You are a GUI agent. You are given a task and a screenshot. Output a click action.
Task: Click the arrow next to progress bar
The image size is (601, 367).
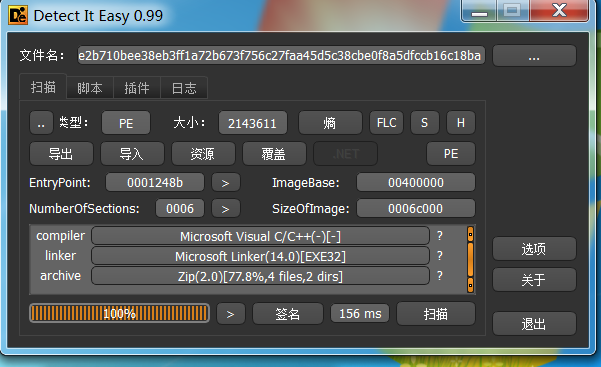click(x=230, y=314)
